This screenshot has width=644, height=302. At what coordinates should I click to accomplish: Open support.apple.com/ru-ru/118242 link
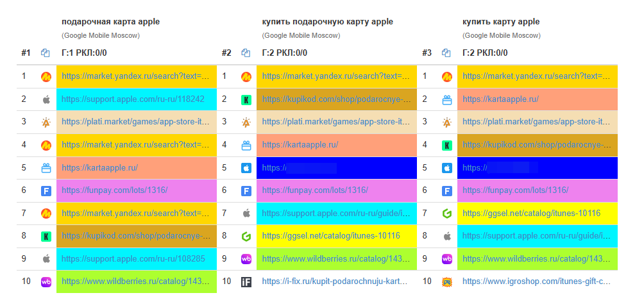(x=133, y=99)
